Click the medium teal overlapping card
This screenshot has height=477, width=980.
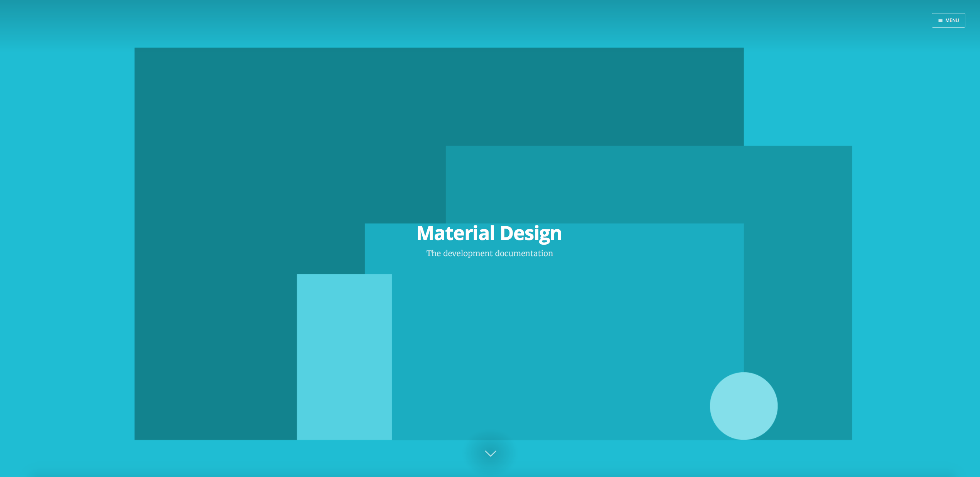click(579, 347)
